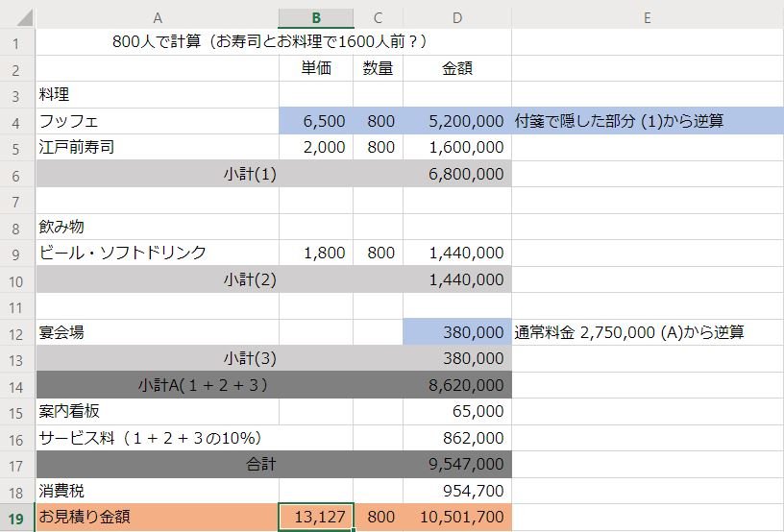Click the title cell '800人で計算'

(274, 42)
